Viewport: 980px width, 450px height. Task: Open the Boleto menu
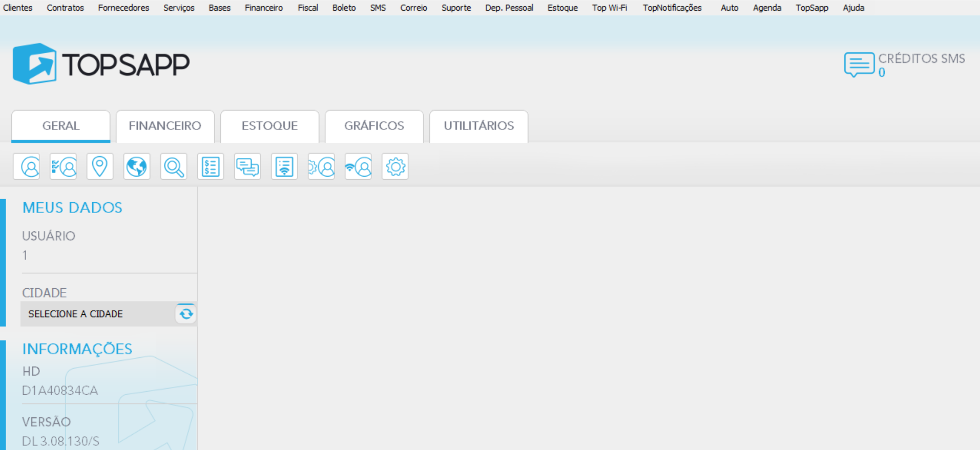coord(344,8)
